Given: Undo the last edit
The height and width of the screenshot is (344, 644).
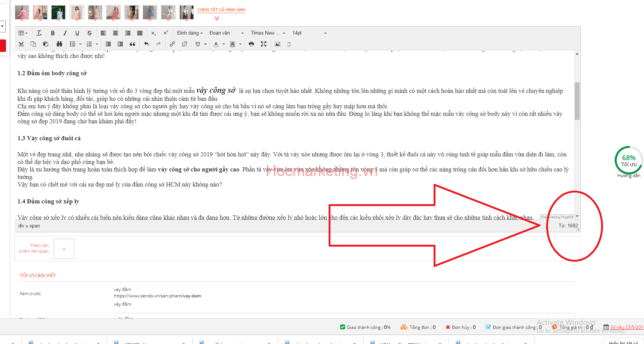Looking at the screenshot, I should [x=146, y=44].
